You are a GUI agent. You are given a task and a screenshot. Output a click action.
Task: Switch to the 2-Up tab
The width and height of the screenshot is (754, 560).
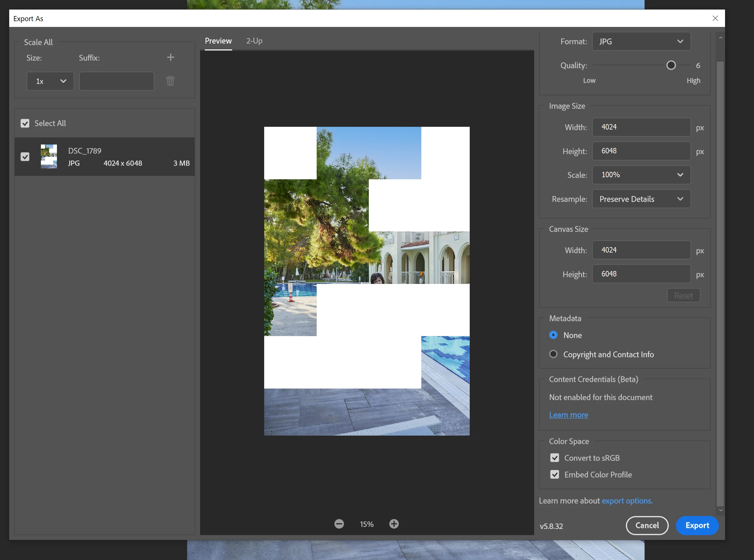tap(254, 41)
